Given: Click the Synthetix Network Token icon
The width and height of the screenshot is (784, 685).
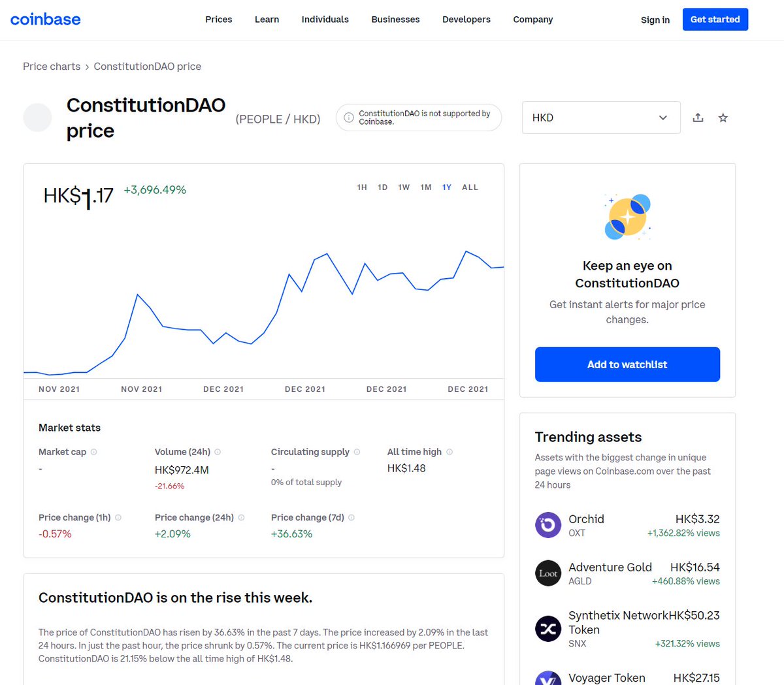Looking at the screenshot, I should (548, 629).
